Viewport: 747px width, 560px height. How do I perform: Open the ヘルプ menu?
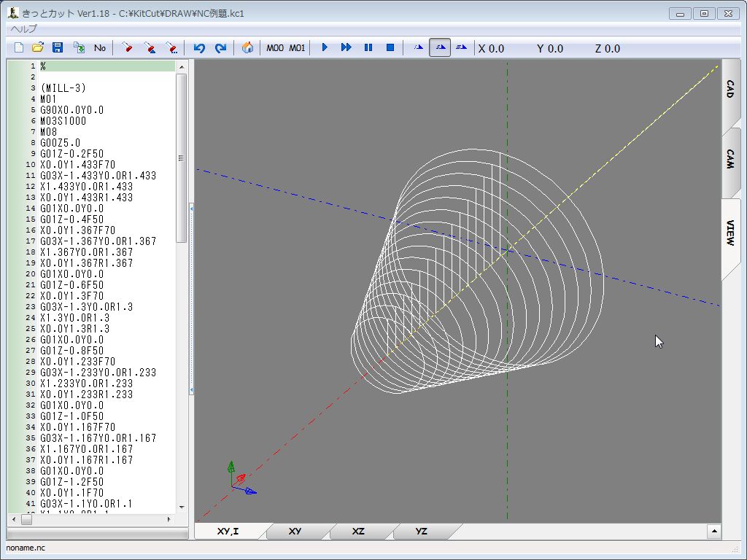(x=24, y=29)
